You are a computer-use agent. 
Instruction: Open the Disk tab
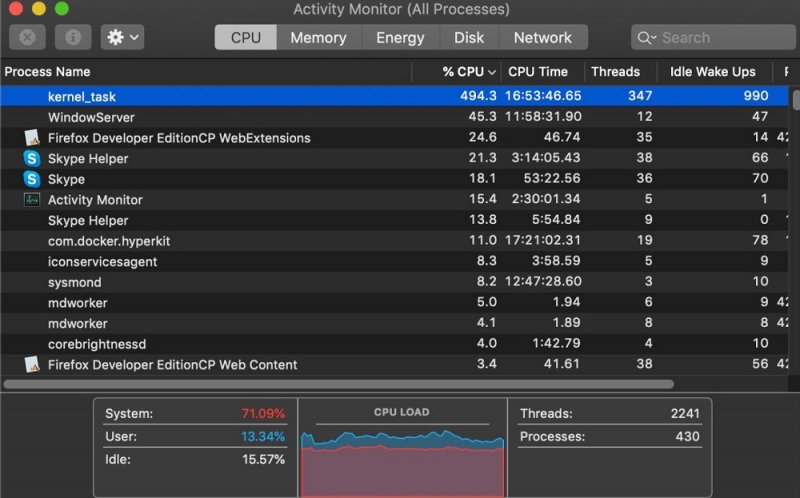469,37
